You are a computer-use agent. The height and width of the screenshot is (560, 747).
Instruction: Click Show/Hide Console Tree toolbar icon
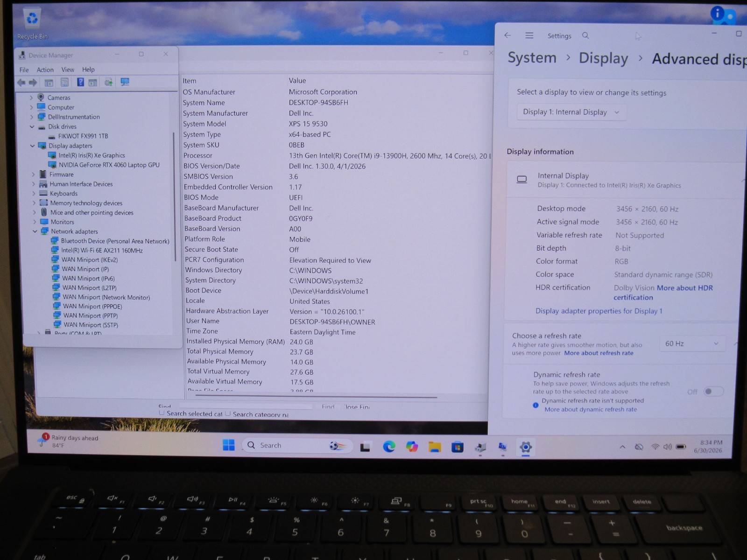[x=49, y=83]
